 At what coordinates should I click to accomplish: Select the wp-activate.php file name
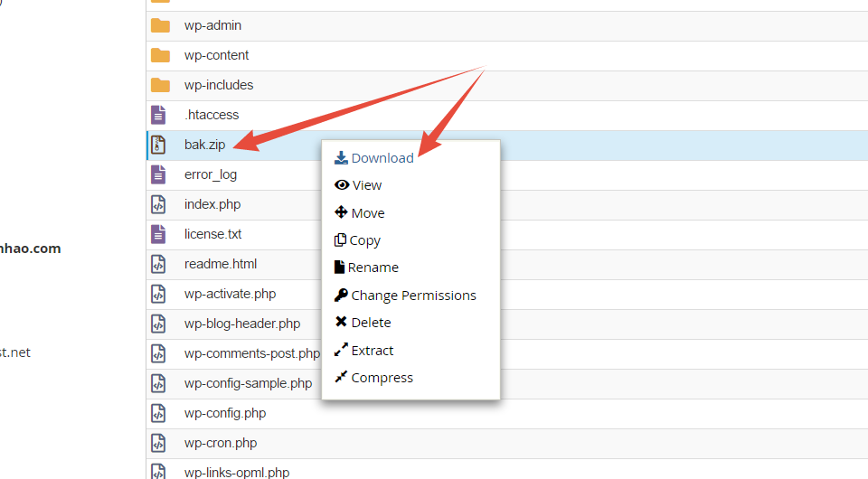(231, 295)
